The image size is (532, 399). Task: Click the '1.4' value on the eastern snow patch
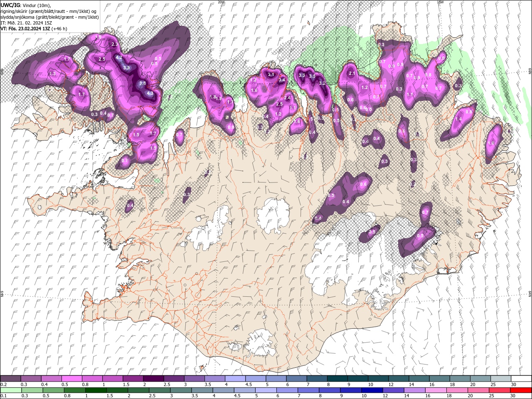tap(459, 119)
